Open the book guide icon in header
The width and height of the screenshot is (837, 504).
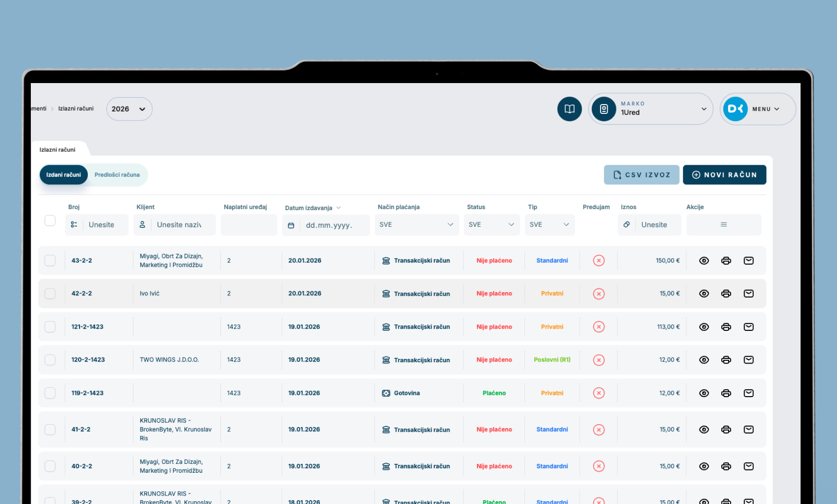point(569,109)
